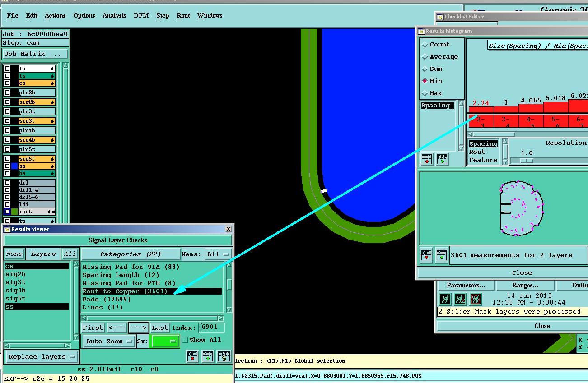Open the File menu
Image resolution: width=588 pixels, height=383 pixels.
[x=13, y=15]
